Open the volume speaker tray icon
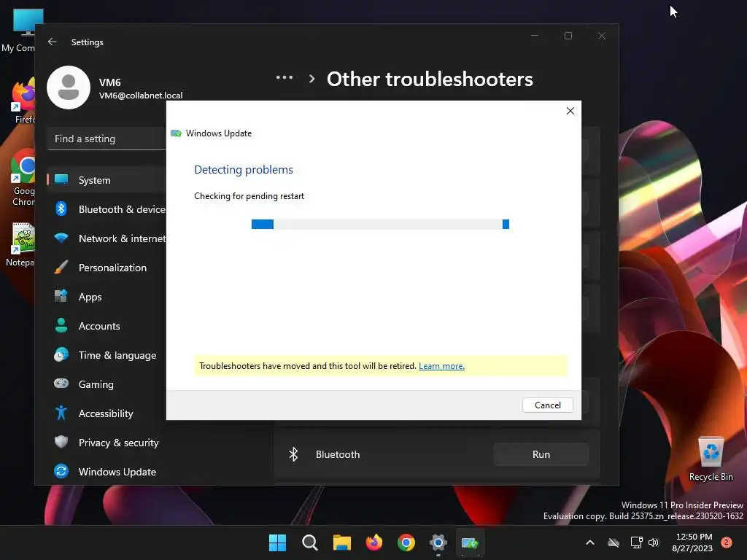The image size is (747, 560). pyautogui.click(x=654, y=542)
